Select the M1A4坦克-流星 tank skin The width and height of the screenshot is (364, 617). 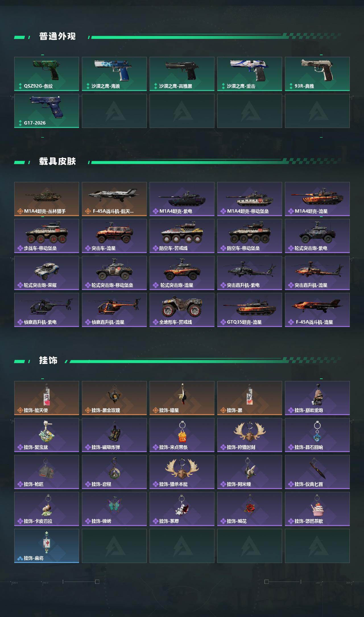(x=317, y=199)
